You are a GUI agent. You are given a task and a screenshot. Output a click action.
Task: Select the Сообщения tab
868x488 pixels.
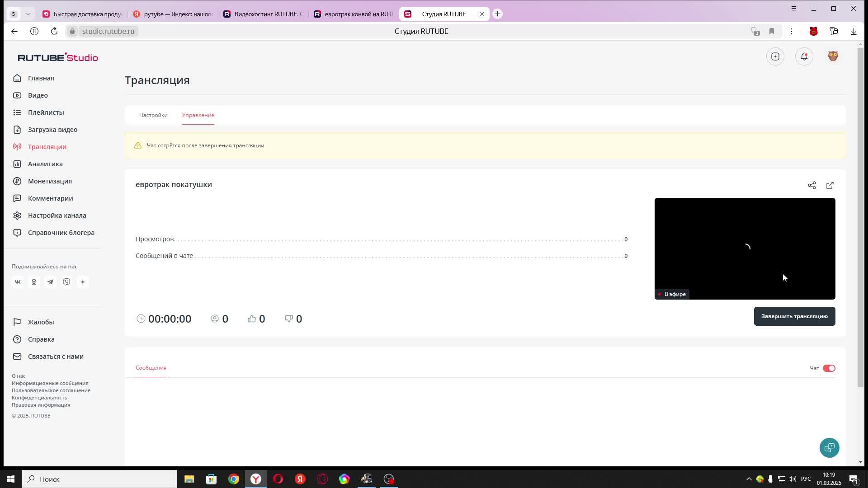pos(151,368)
